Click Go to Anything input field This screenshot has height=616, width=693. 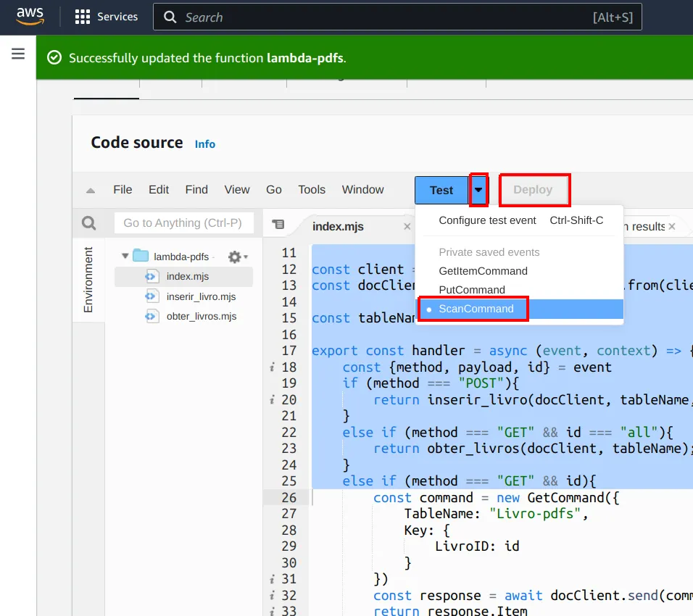pyautogui.click(x=183, y=222)
